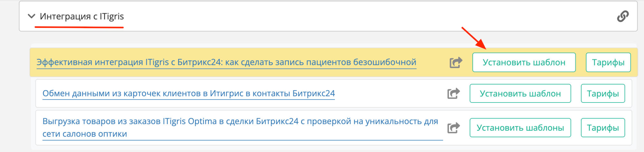View Тарифы for the Обмен данными row
644x152 pixels.
[x=602, y=94]
